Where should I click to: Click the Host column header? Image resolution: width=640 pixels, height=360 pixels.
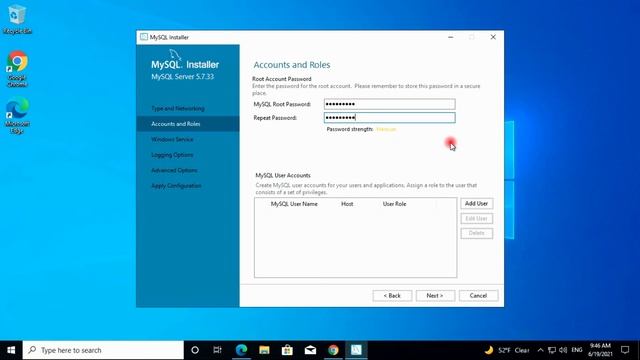347,204
